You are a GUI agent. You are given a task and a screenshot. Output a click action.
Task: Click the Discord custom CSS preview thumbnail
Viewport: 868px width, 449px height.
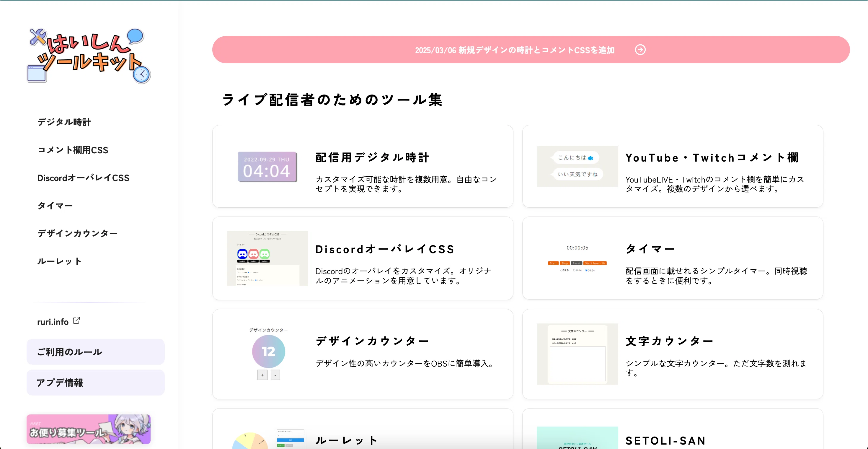(x=267, y=258)
